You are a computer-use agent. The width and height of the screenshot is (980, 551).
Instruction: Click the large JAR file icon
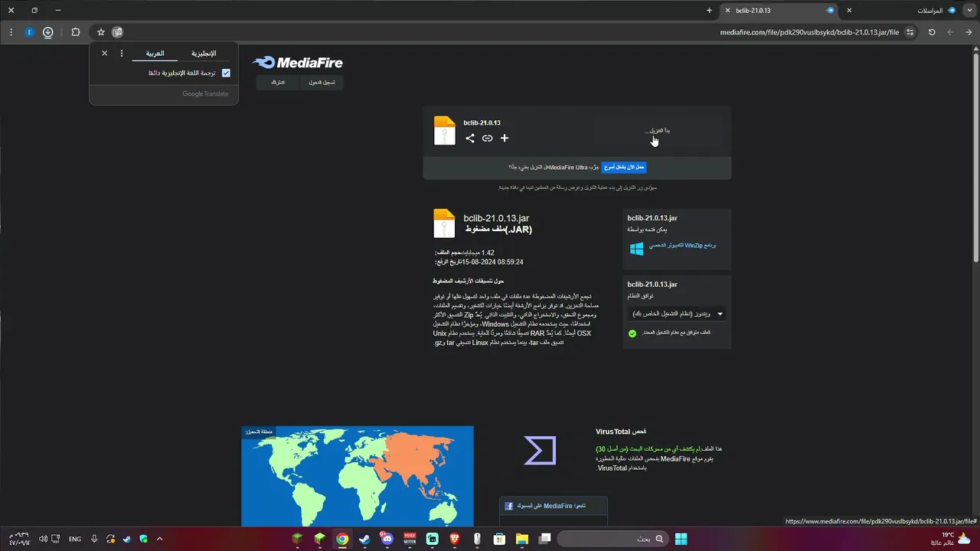[x=444, y=223]
